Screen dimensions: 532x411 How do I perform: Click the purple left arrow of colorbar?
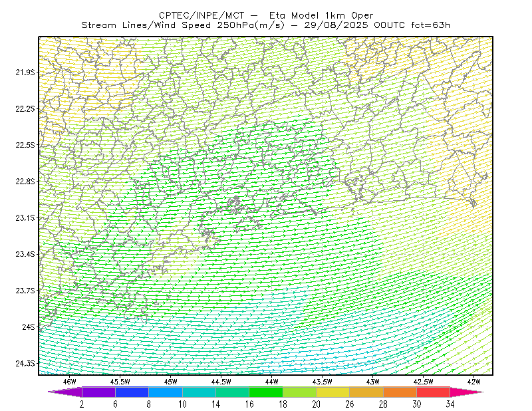point(65,392)
